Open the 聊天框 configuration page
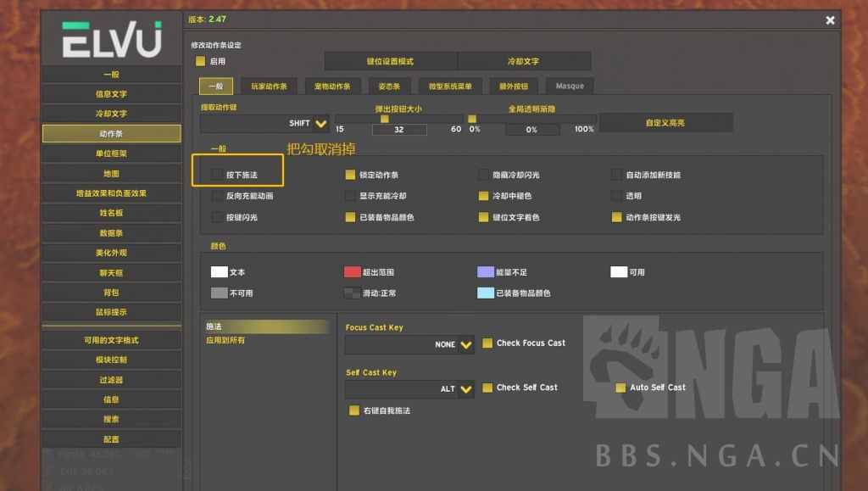This screenshot has height=491, width=868. click(111, 271)
